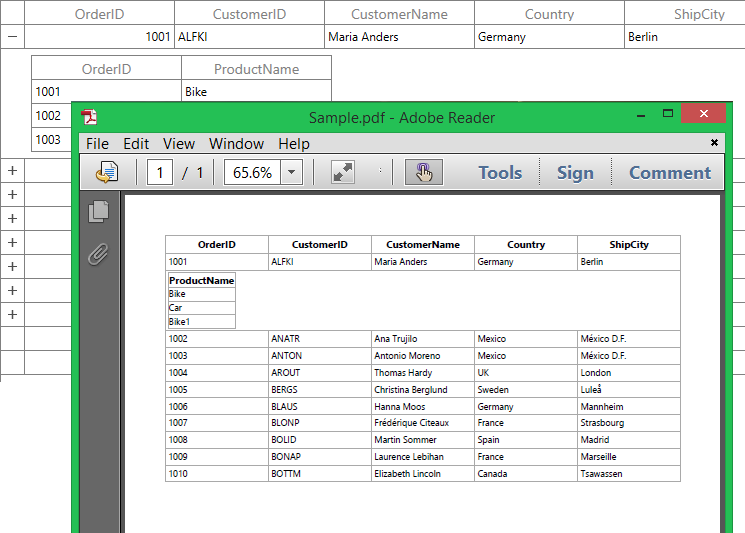Select nested grid row with OrderID 1002

51,115
